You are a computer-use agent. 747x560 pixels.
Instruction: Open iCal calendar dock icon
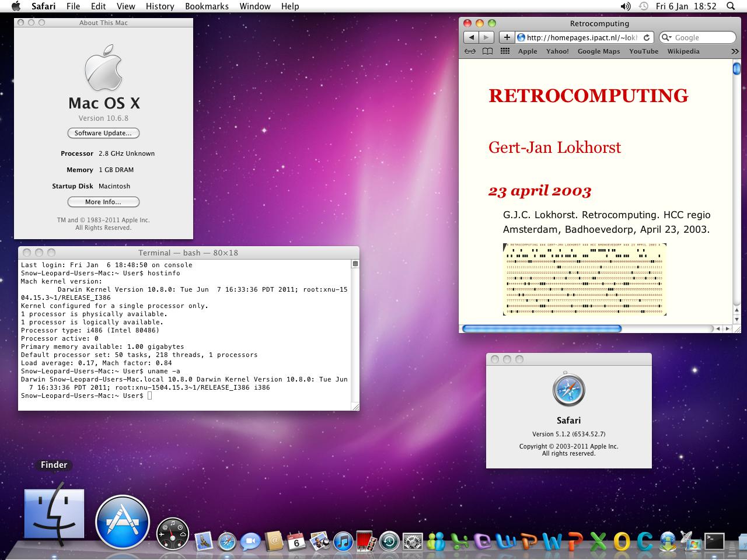click(x=296, y=541)
